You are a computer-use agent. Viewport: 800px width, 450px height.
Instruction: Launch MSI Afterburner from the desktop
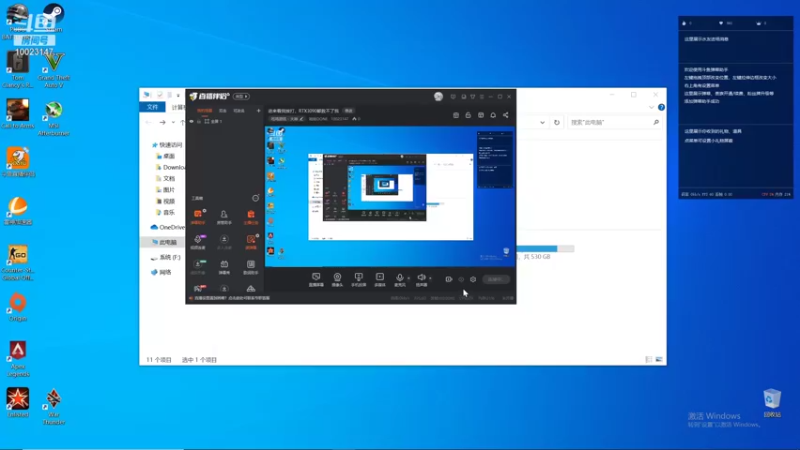(54, 118)
